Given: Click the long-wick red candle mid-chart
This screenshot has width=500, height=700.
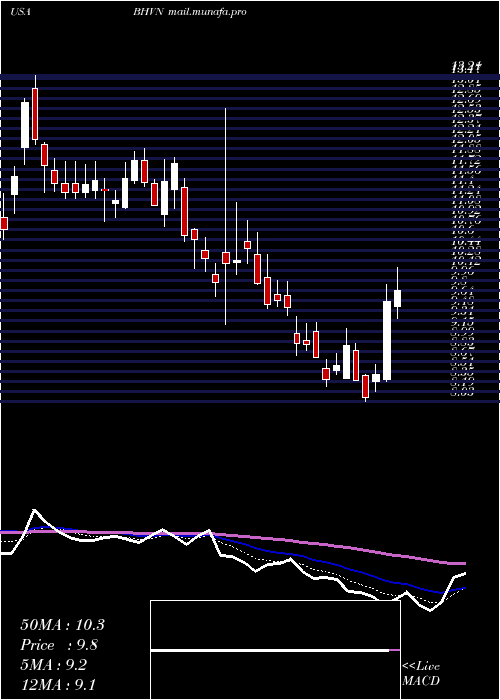Looking at the screenshot, I should [x=226, y=258].
